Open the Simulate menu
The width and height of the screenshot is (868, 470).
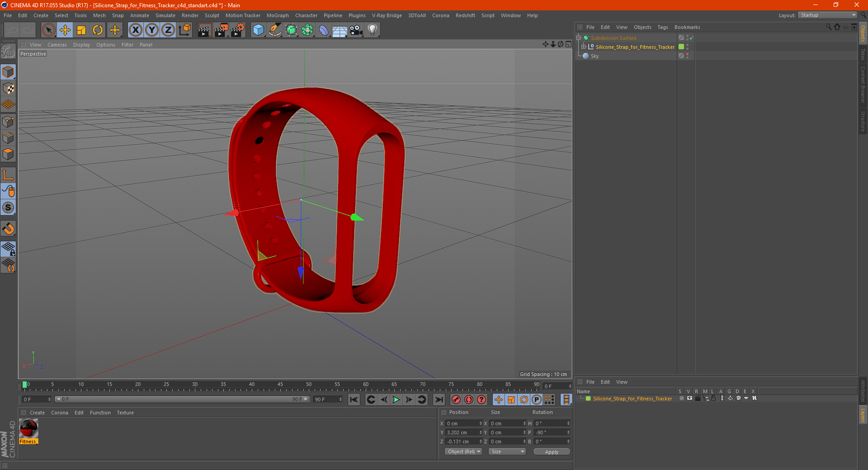165,15
